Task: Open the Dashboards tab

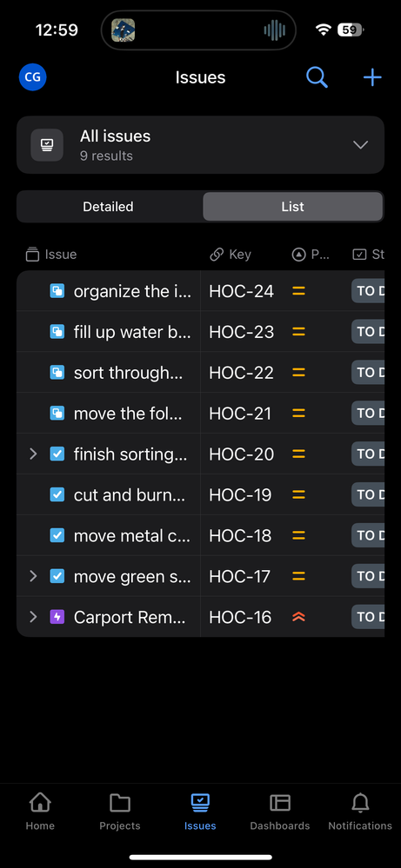Action: [x=280, y=812]
